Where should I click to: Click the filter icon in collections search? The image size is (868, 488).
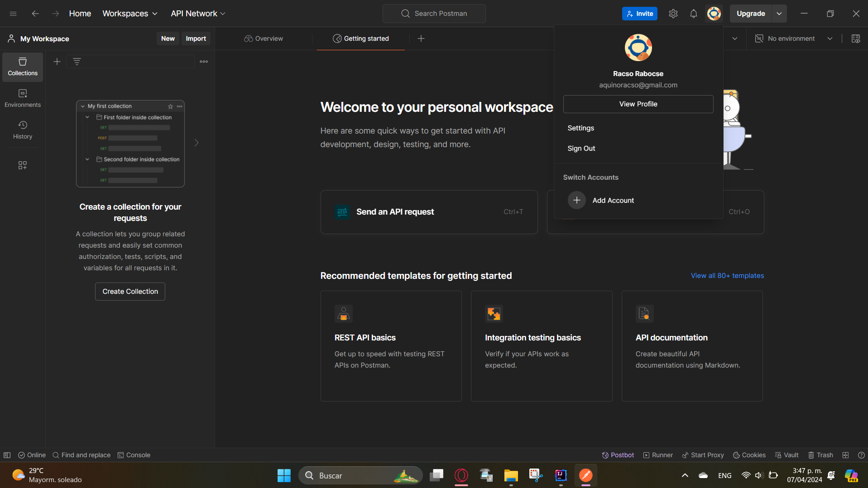[x=77, y=62]
